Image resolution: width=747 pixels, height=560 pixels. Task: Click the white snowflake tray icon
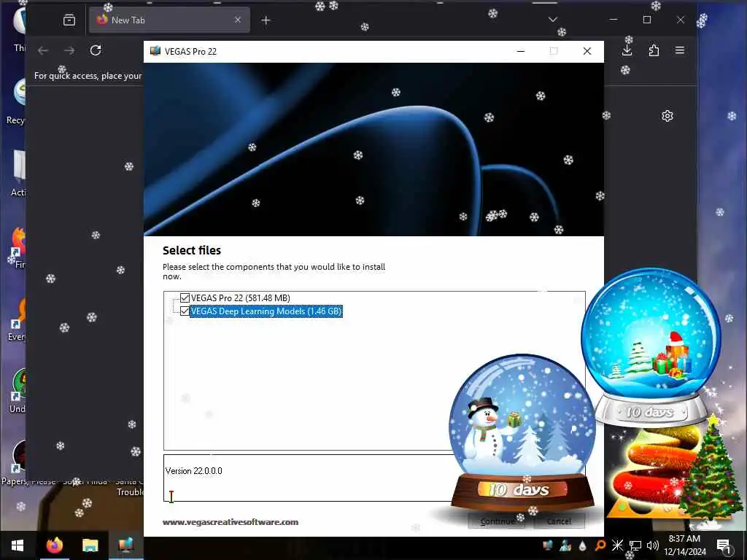tap(617, 545)
